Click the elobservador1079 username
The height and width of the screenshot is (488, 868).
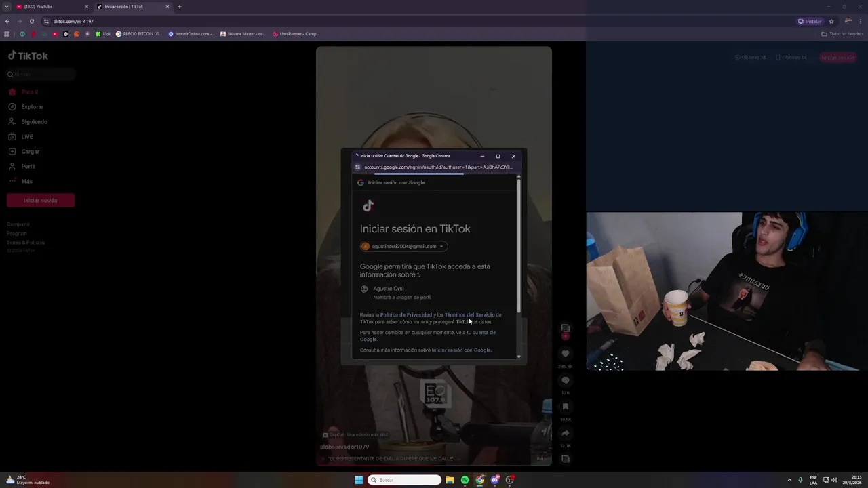pyautogui.click(x=344, y=447)
